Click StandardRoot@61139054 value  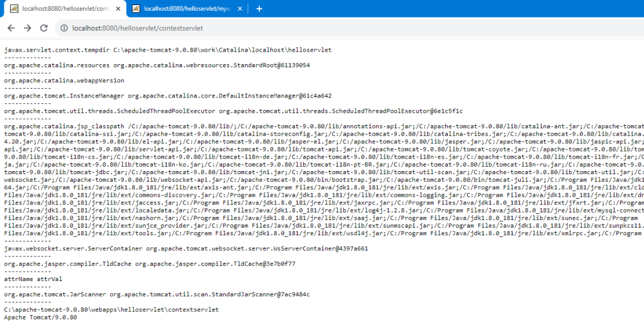tap(272, 65)
